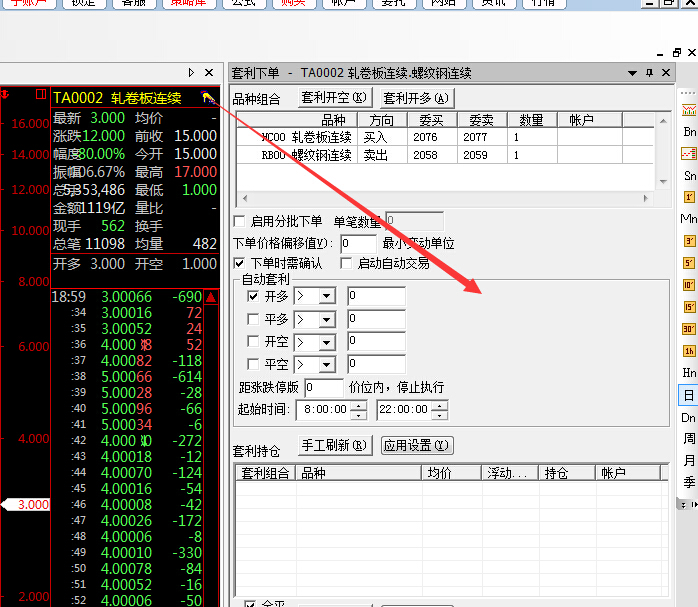Open the 开多 comparison operator dropdown
698x607 pixels.
tap(326, 297)
